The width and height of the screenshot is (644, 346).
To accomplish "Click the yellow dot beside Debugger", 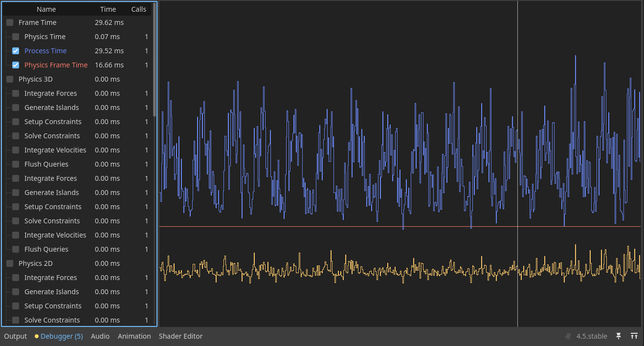I will [37, 336].
